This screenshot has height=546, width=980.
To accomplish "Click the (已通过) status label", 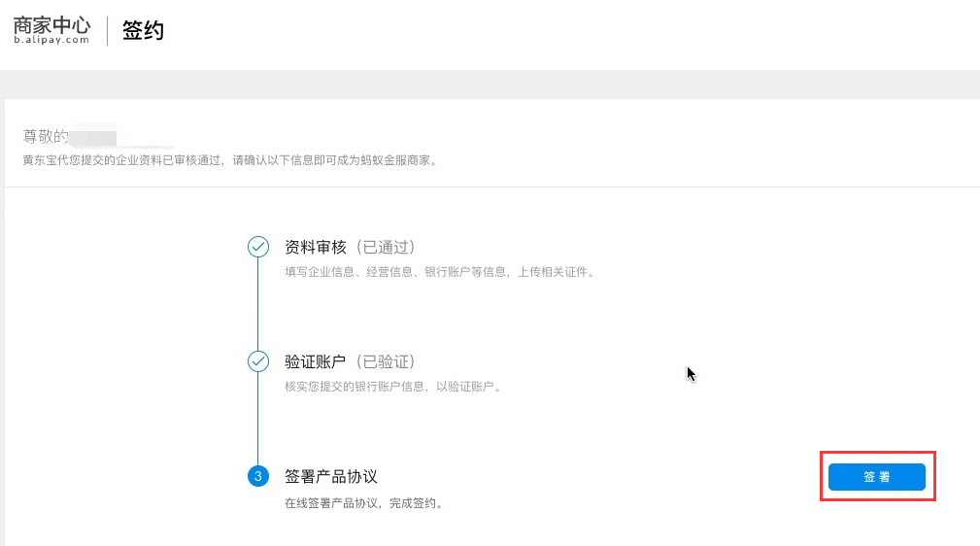I will [386, 247].
